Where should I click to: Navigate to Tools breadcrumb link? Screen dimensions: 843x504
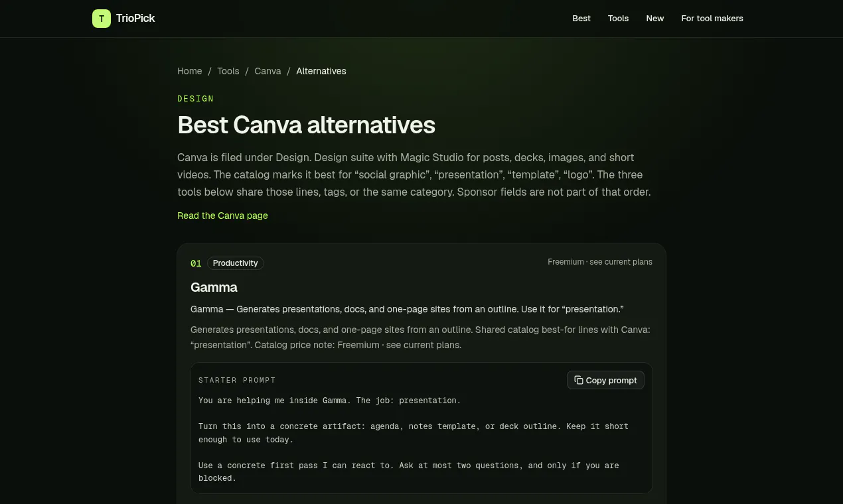[x=228, y=71]
